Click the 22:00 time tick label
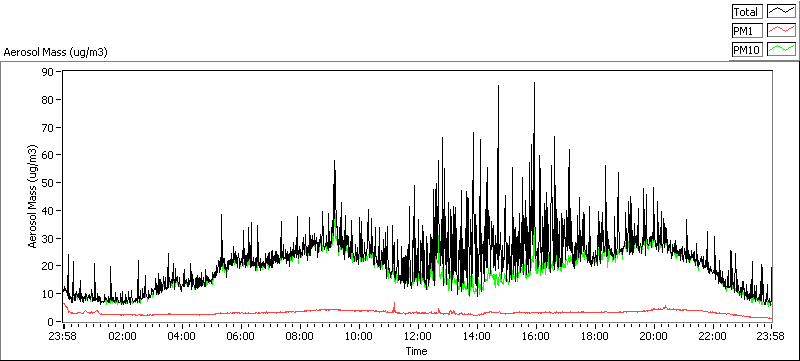The height and width of the screenshot is (361, 800). [713, 336]
